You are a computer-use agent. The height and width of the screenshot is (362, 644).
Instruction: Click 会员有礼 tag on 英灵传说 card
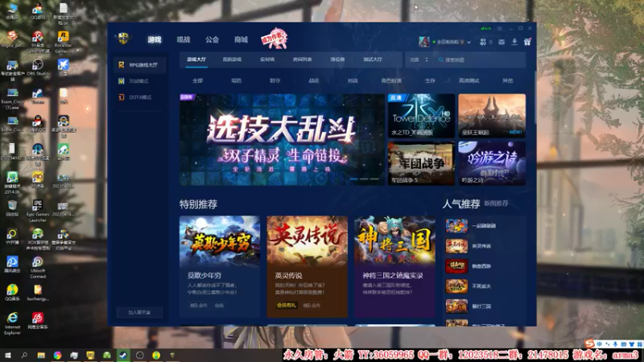pos(287,306)
